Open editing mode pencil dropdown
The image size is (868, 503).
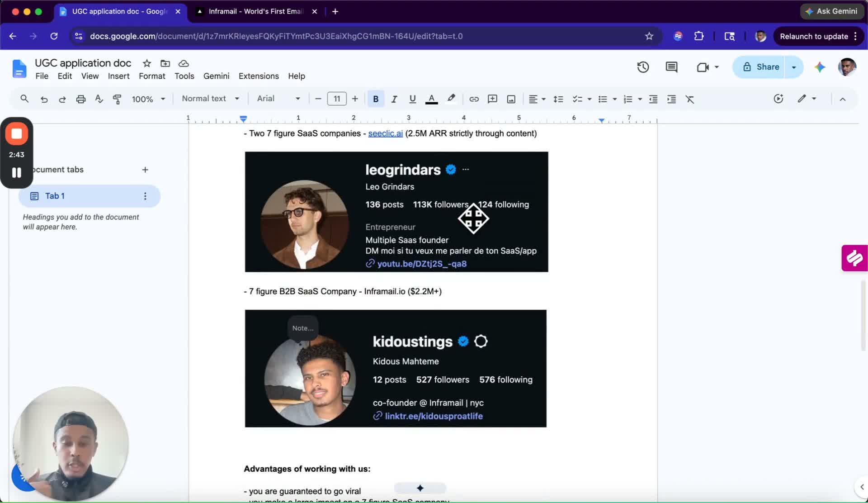[807, 99]
